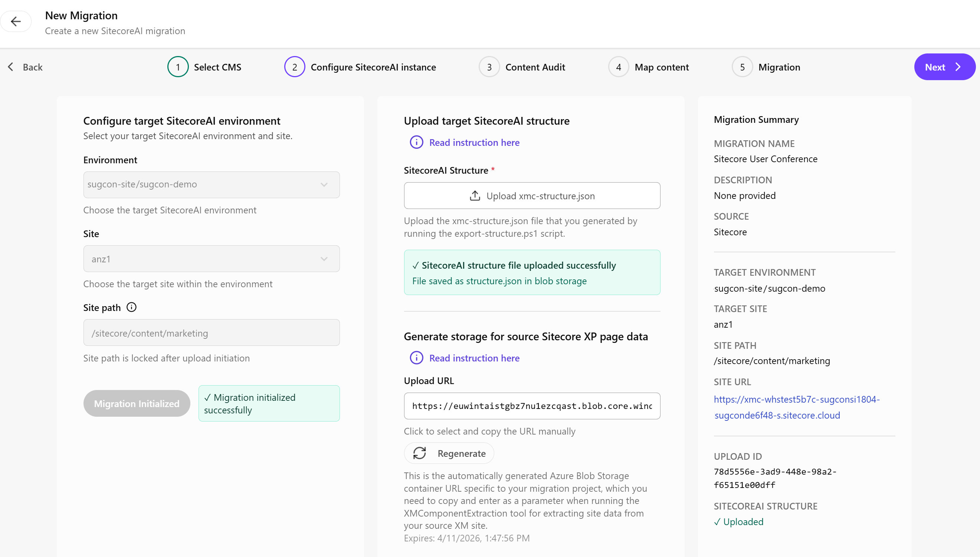Viewport: 980px width, 557px height.
Task: Click the step 2 circle for Configure SitecoreAI instance
Action: [x=295, y=67]
